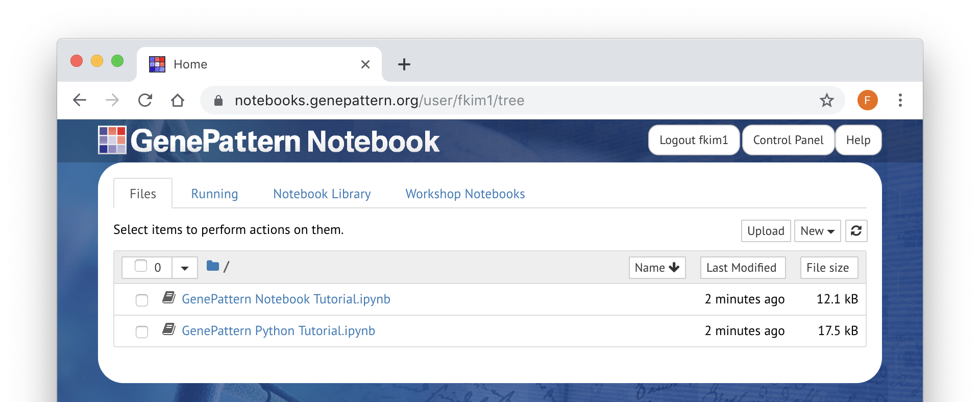Open GenePattern Notebook Tutorial.ipynb
This screenshot has height=402, width=980.
[x=286, y=299]
